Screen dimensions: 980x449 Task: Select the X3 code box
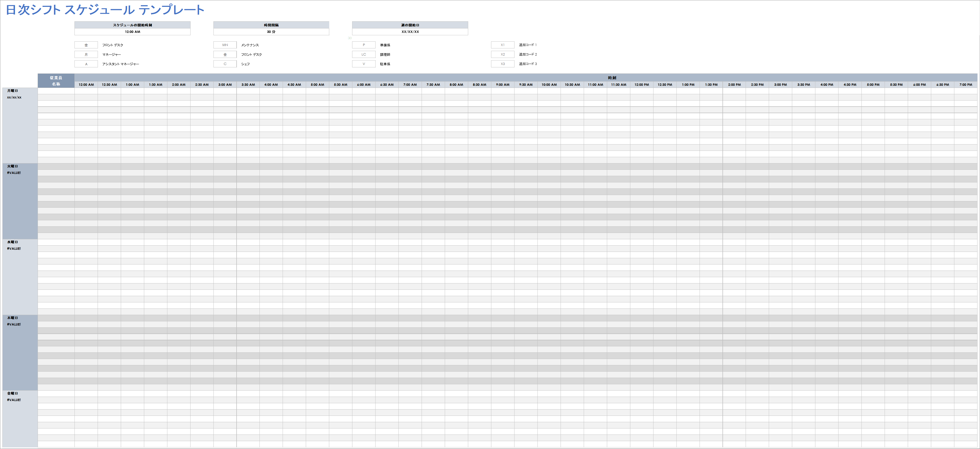[x=503, y=64]
